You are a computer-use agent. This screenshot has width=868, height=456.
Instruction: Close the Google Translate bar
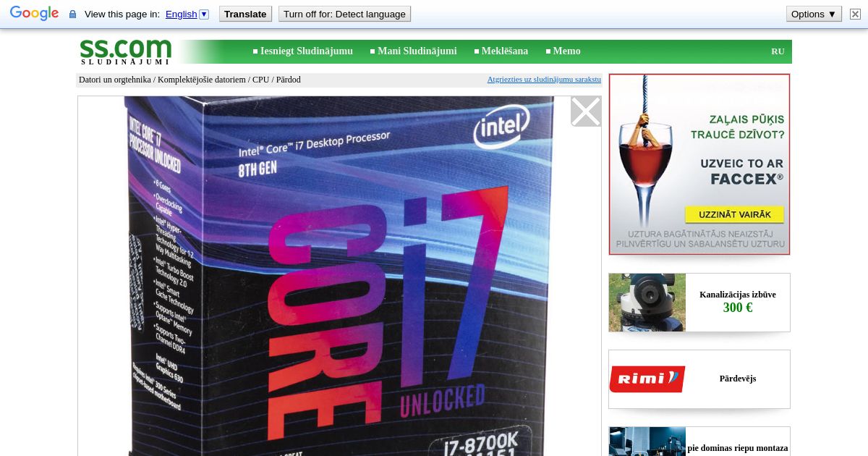tap(855, 14)
